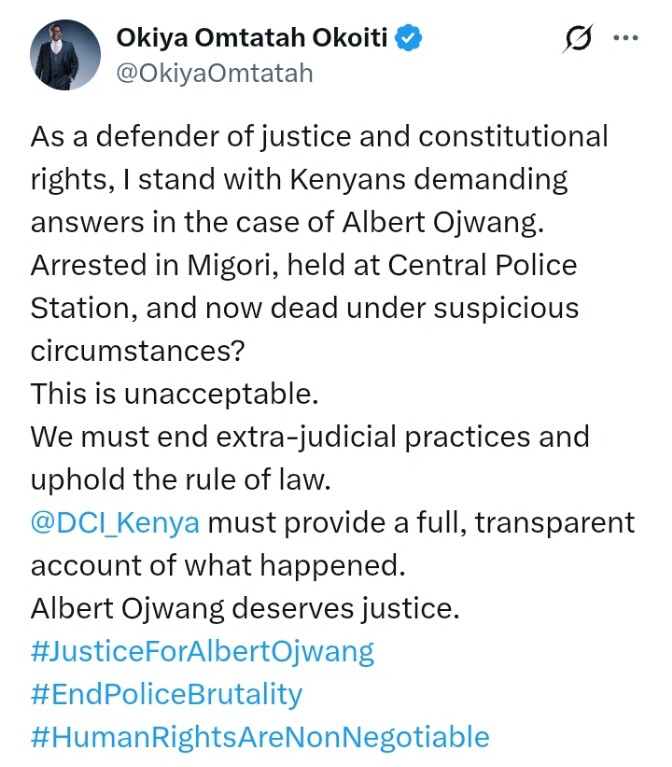The height and width of the screenshot is (767, 672).
Task: Open the #JusticeForAlbertOjwang hashtag
Action: pos(202,651)
